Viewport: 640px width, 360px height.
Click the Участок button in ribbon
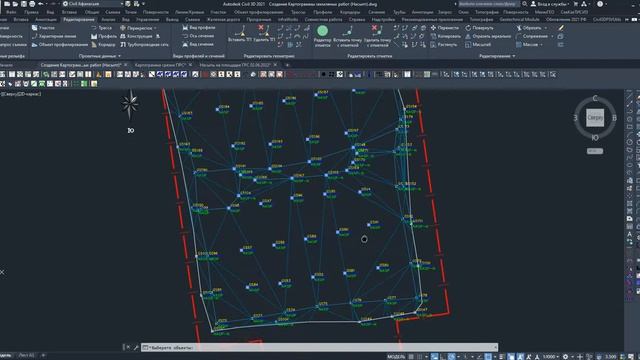click(x=43, y=28)
